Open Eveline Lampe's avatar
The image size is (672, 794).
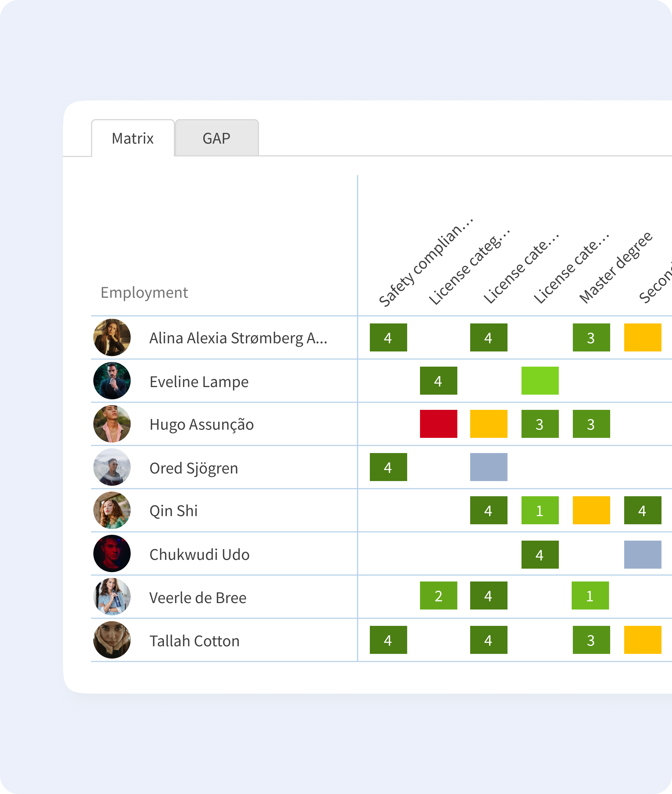pyautogui.click(x=112, y=380)
